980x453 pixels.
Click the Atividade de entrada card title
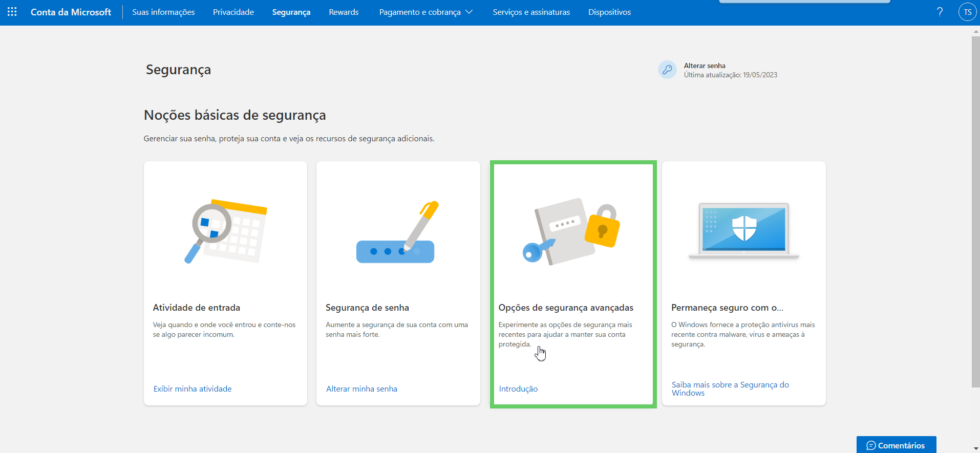tap(197, 308)
